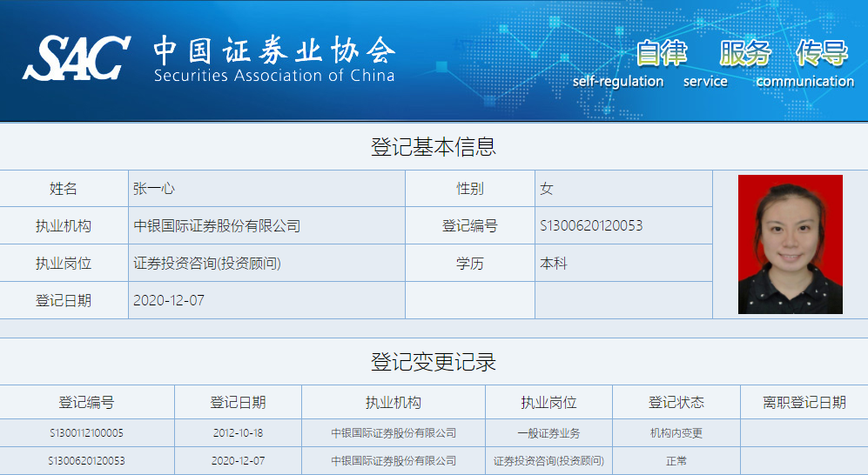Viewport: 868px width, 475px height.
Task: Click the 登记日期 label in basic info
Action: [64, 300]
